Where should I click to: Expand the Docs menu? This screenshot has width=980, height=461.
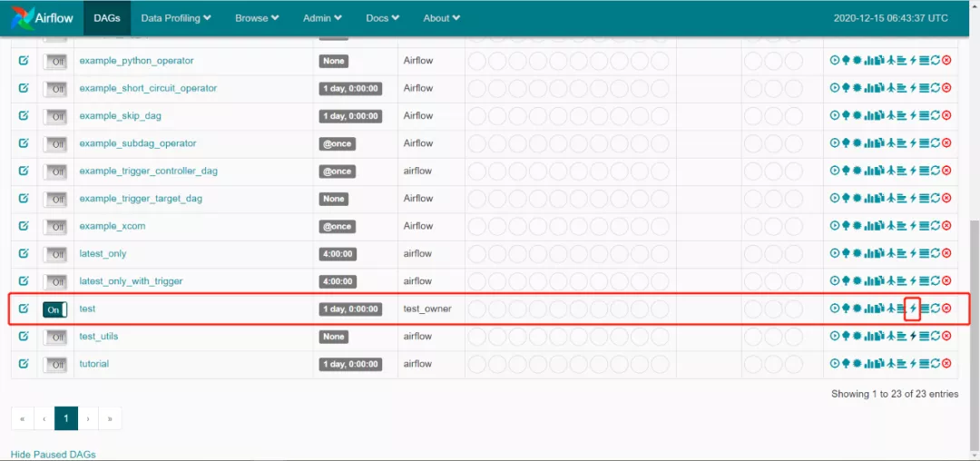click(383, 18)
